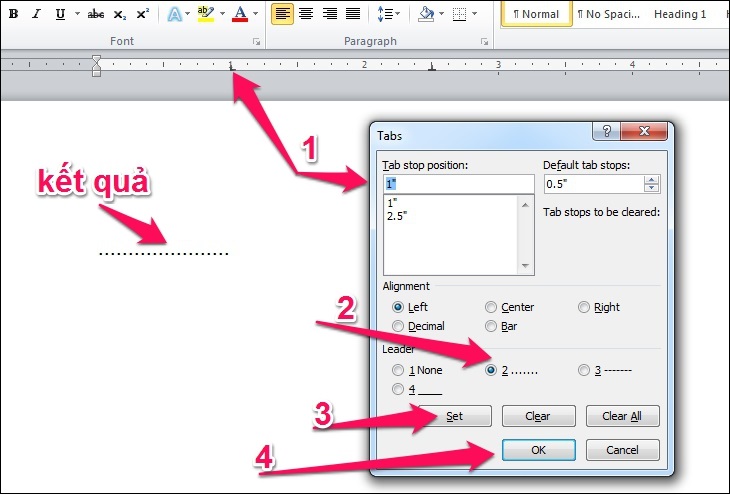Apply Text Effects
The height and width of the screenshot is (495, 730).
pos(175,14)
